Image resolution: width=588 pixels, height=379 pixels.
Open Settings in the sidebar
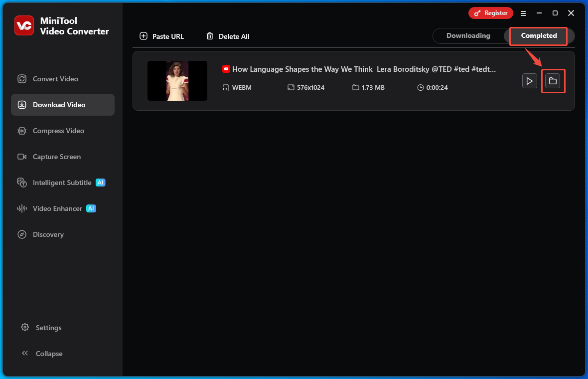(x=41, y=328)
